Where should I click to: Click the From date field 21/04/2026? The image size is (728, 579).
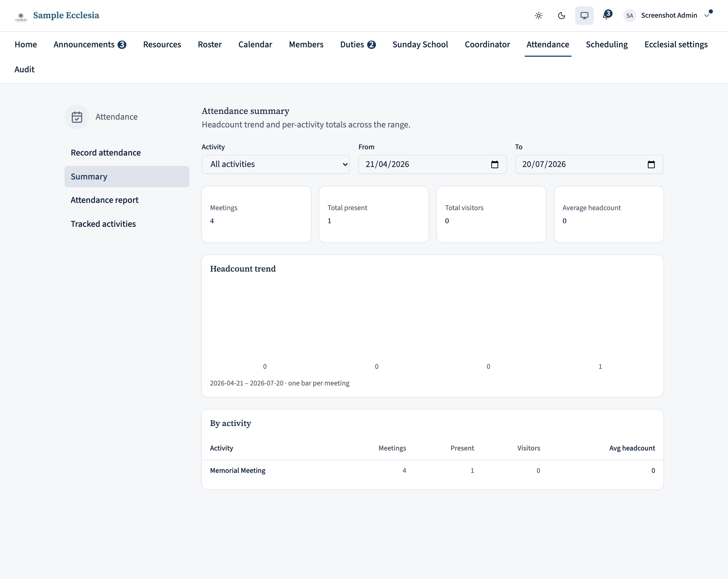click(432, 164)
